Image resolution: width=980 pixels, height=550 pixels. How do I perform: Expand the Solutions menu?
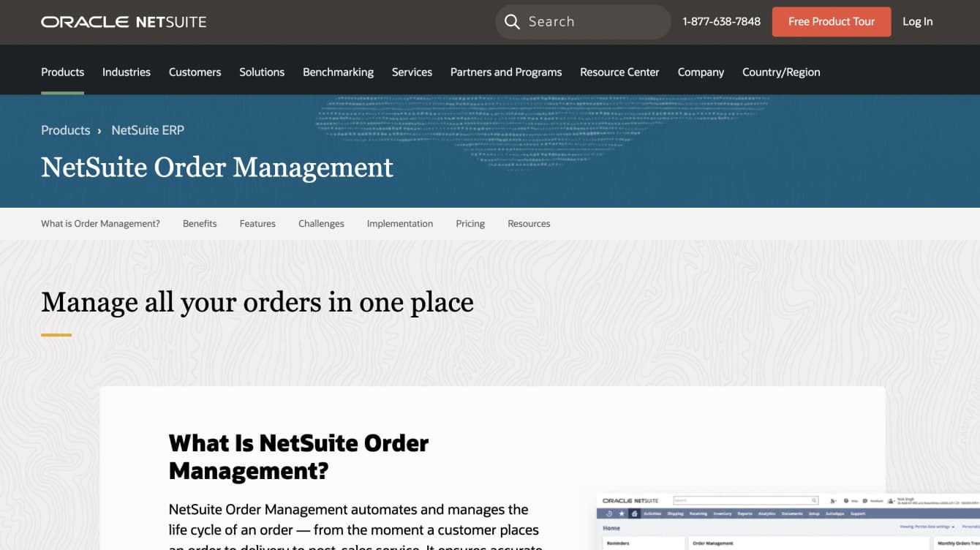(262, 72)
